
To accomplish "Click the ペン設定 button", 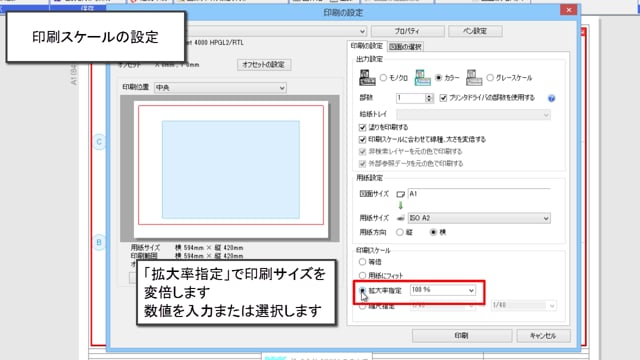I will [475, 31].
